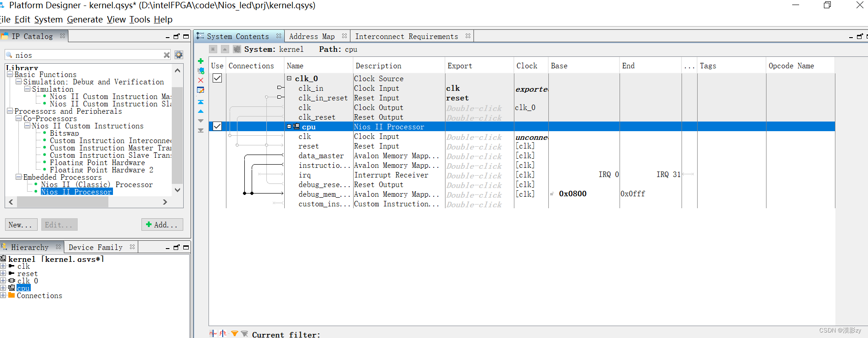
Task: Expand the cpu node in Hierarchy
Action: (x=3, y=288)
